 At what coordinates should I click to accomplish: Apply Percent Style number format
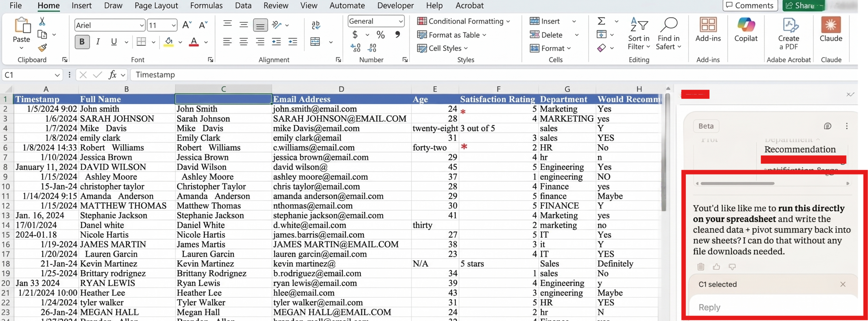[380, 35]
